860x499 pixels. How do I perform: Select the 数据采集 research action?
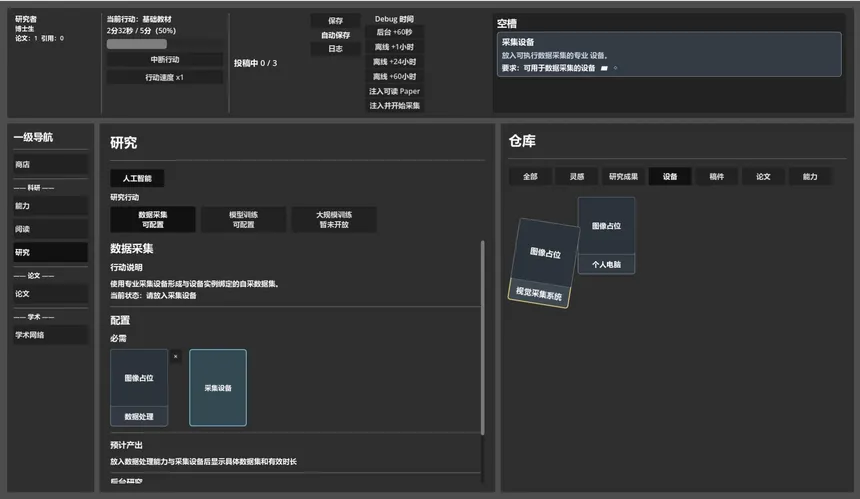[x=153, y=219]
